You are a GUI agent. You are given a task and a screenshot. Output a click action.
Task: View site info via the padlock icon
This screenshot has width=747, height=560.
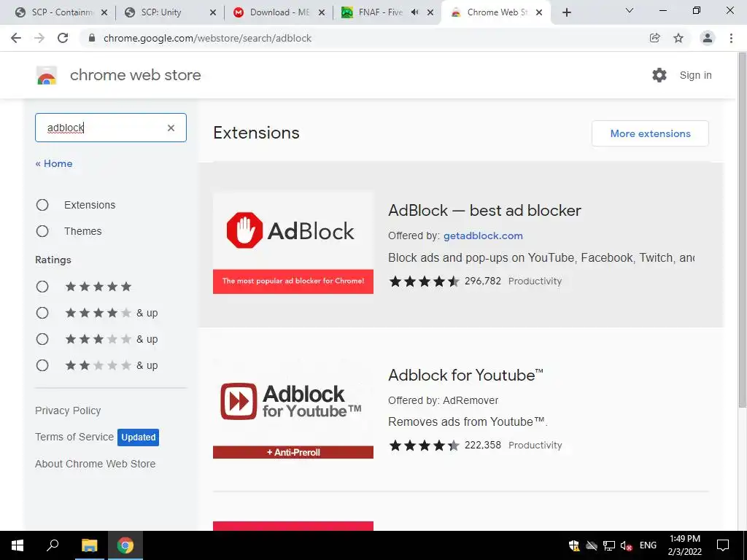(92, 38)
